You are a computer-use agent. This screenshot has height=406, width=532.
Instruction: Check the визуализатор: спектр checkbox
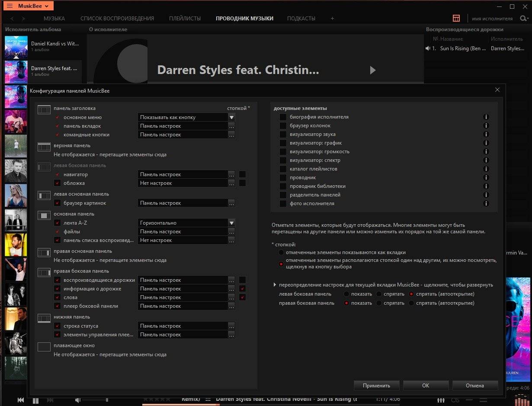[x=283, y=160]
